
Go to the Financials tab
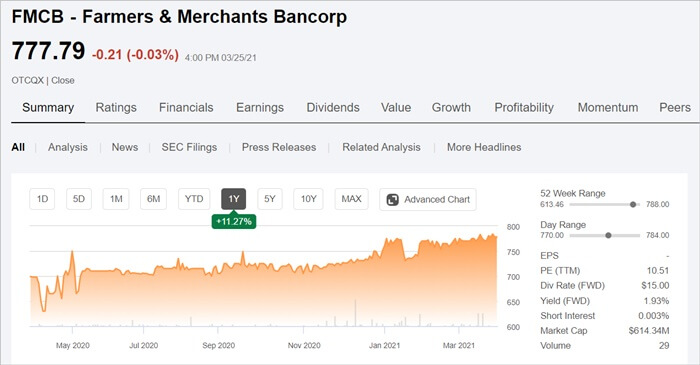point(186,108)
